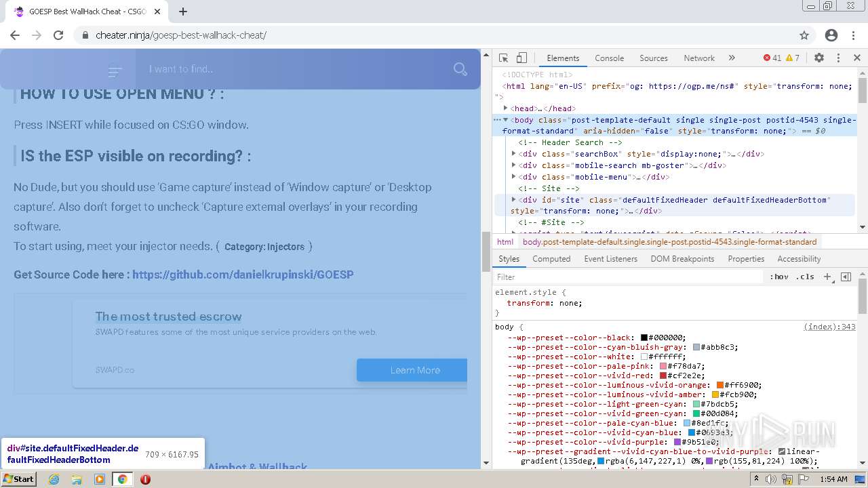Viewport: 868px width, 488px height.
Task: Select the html breadcrumb item
Action: 505,242
